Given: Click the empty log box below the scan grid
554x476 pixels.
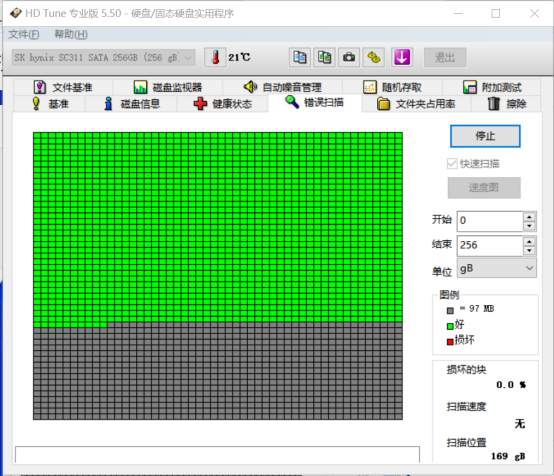Looking at the screenshot, I should pyautogui.click(x=217, y=454).
